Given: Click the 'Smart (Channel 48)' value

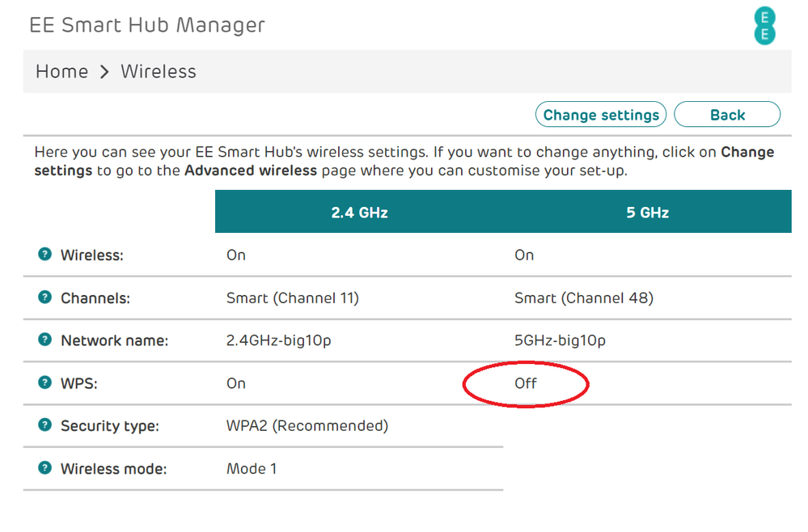Looking at the screenshot, I should tap(584, 298).
